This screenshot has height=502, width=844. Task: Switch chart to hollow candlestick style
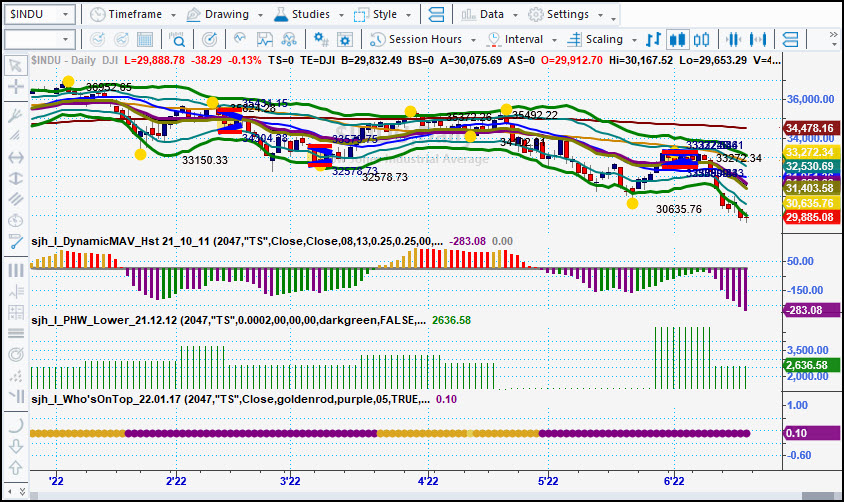701,39
